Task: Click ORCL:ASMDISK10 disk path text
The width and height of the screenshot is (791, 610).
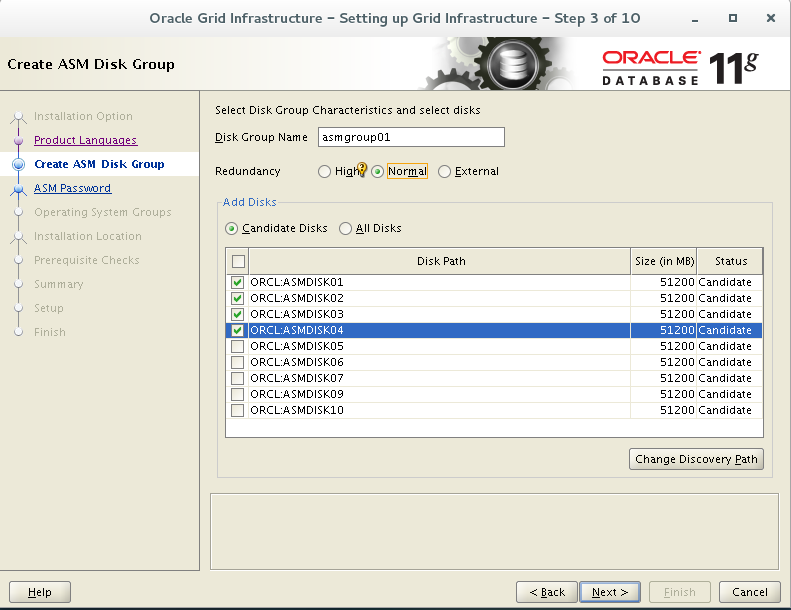Action: click(x=297, y=410)
